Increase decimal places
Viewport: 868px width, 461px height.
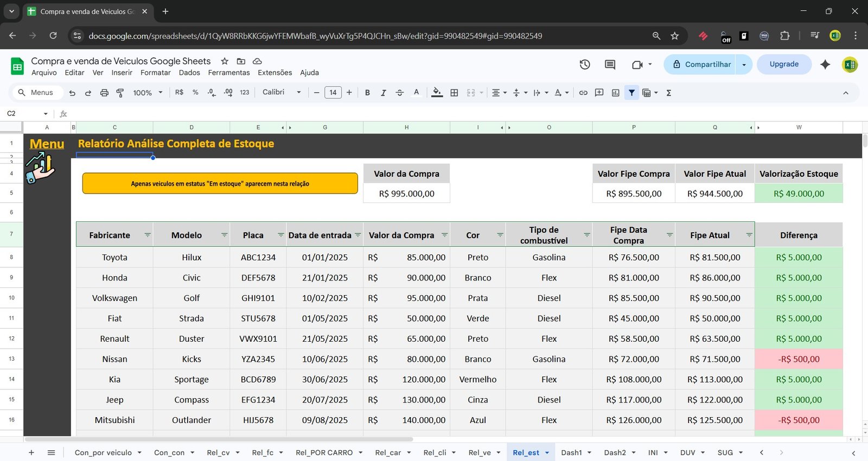228,93
